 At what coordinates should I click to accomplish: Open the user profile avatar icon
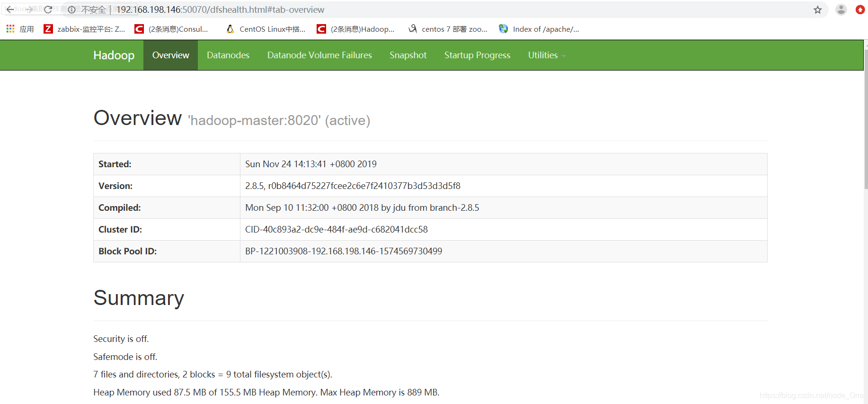pyautogui.click(x=841, y=9)
